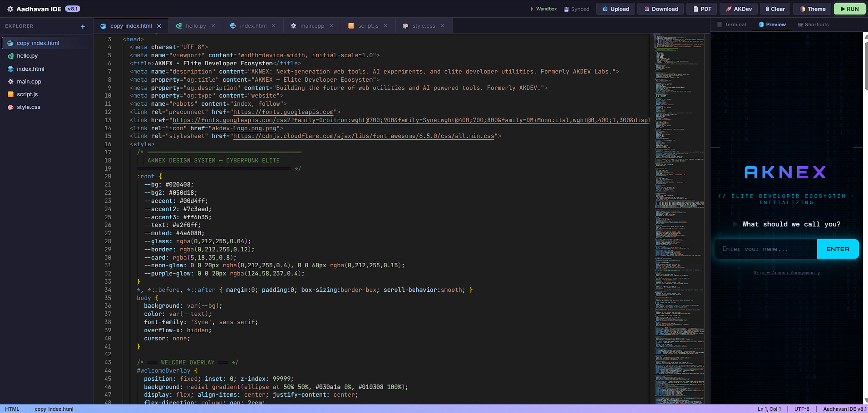Export the file with the PDF button

click(x=702, y=9)
